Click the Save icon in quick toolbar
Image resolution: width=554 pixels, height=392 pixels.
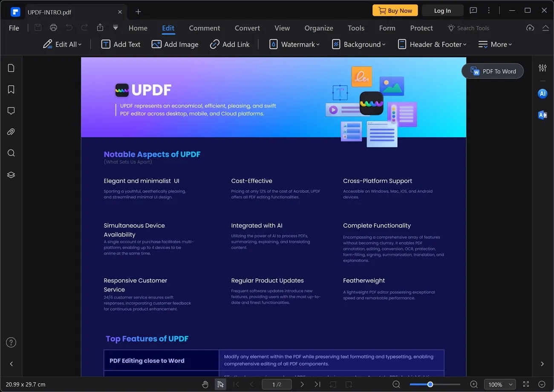38,28
